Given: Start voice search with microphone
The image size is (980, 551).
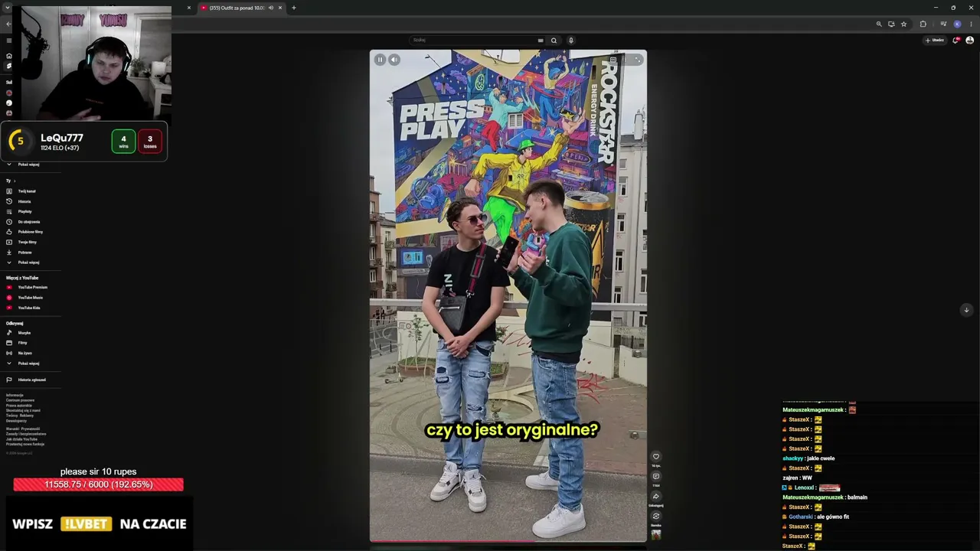Looking at the screenshot, I should pos(571,41).
